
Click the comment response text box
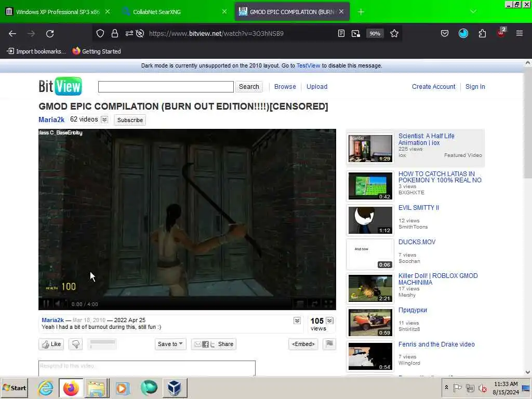tap(147, 368)
